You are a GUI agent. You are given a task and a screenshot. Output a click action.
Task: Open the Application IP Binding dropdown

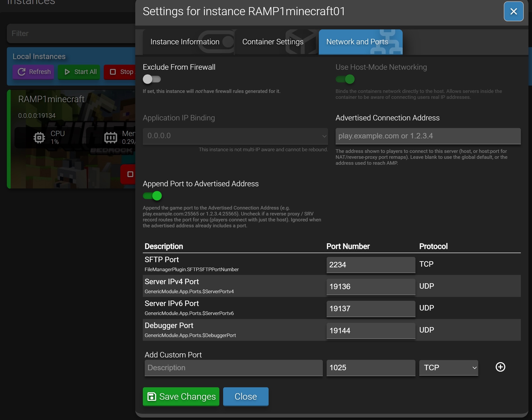235,136
